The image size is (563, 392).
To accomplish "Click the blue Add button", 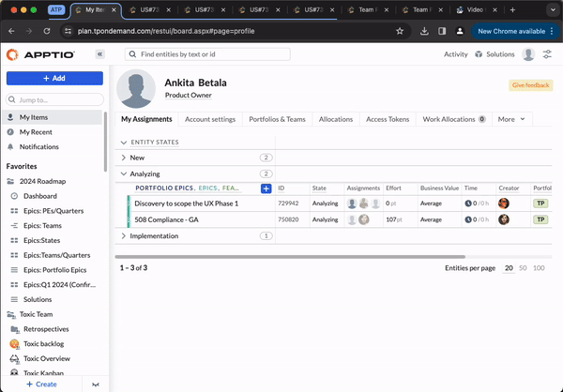I will click(x=54, y=78).
